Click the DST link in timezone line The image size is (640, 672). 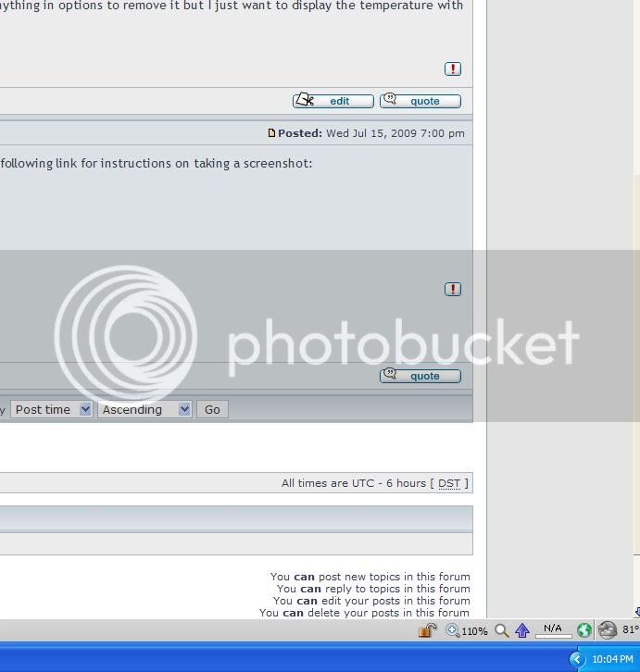449,483
